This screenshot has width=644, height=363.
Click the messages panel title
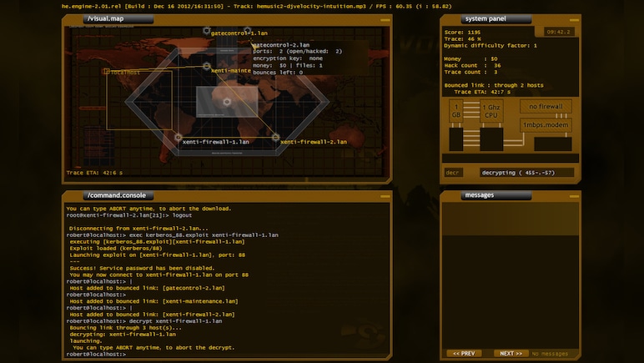[480, 195]
